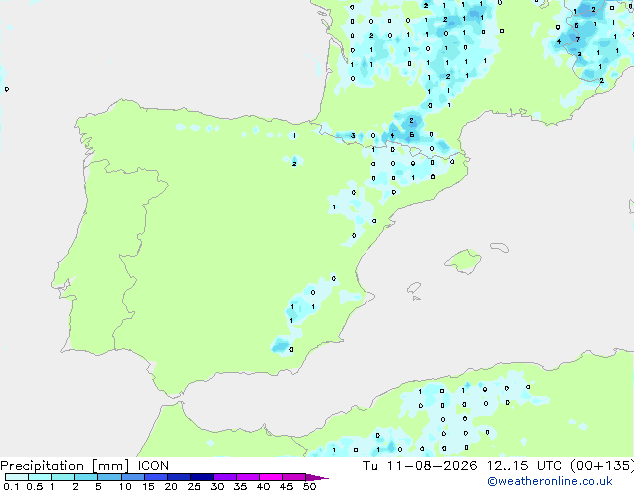
Task: Choose the 2–5 mm legend color box
Action: pos(86,477)
